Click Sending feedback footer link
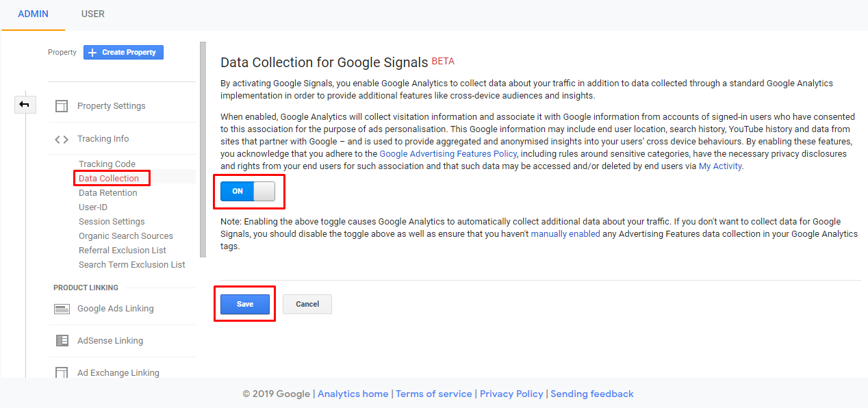The height and width of the screenshot is (408, 868). pyautogui.click(x=592, y=394)
